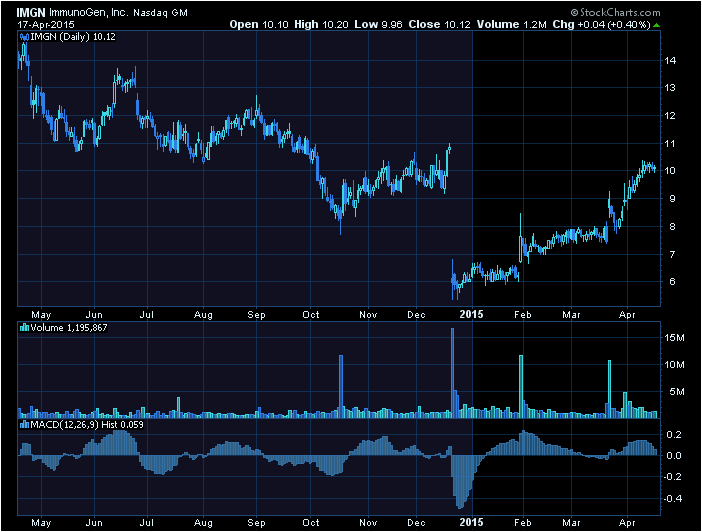Click volume axis label 15M
The image size is (702, 532).
click(675, 338)
